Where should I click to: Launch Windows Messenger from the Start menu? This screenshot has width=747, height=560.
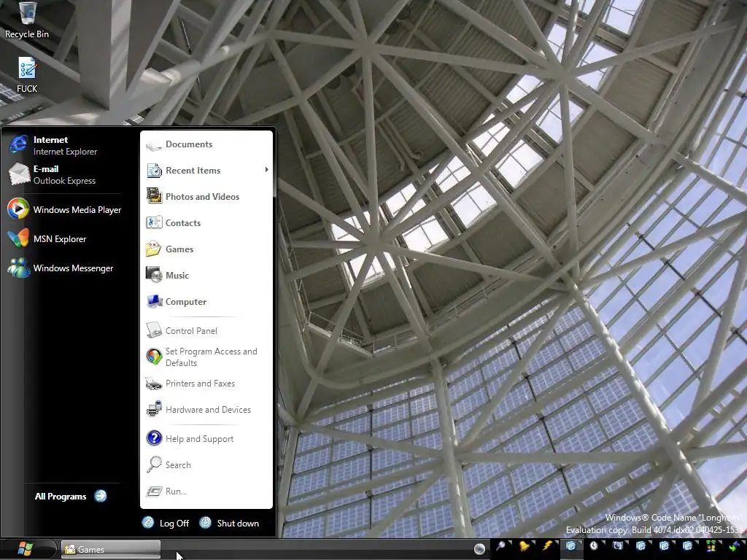click(18, 268)
